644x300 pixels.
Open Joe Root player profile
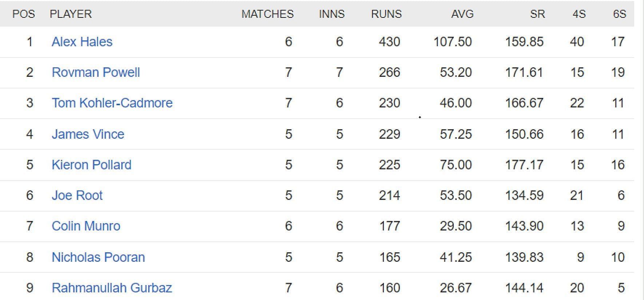coord(77,196)
